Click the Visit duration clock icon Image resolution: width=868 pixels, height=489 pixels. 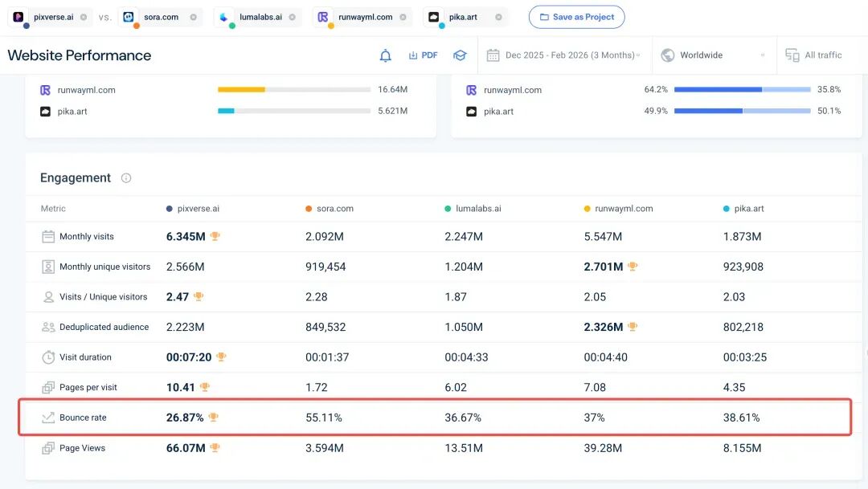[48, 357]
